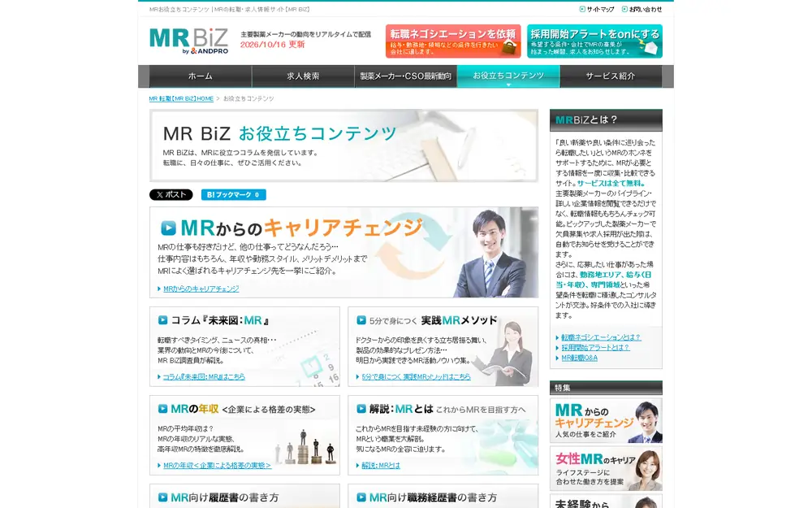Click the people-on-coins image in MRの年収 card
The width and height of the screenshot is (812, 508).
(x=305, y=447)
